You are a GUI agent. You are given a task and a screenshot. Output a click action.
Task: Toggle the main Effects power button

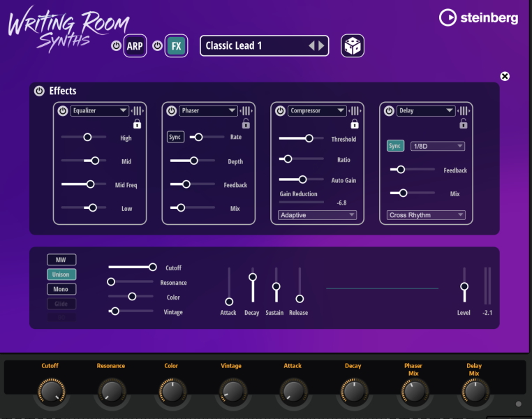(39, 91)
